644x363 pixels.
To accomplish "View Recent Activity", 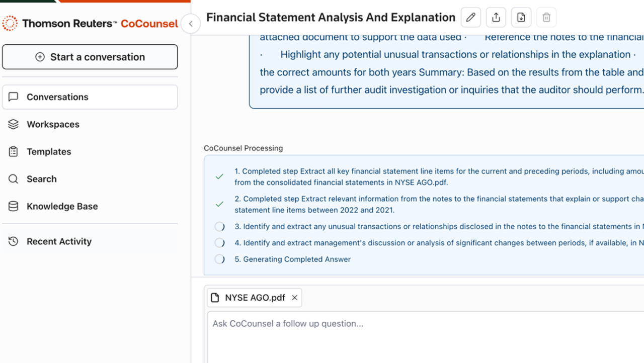I will [59, 241].
